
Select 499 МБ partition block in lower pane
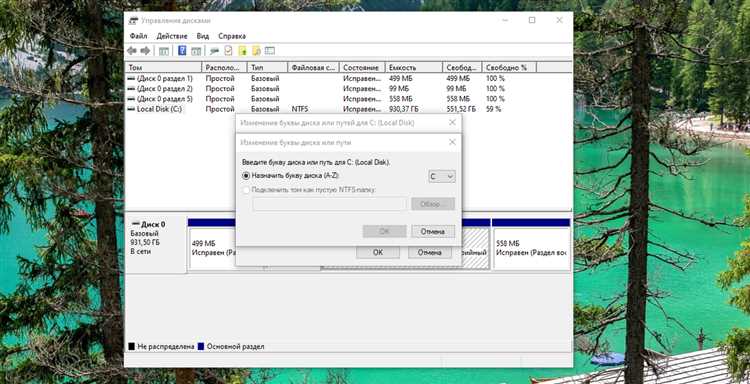213,248
